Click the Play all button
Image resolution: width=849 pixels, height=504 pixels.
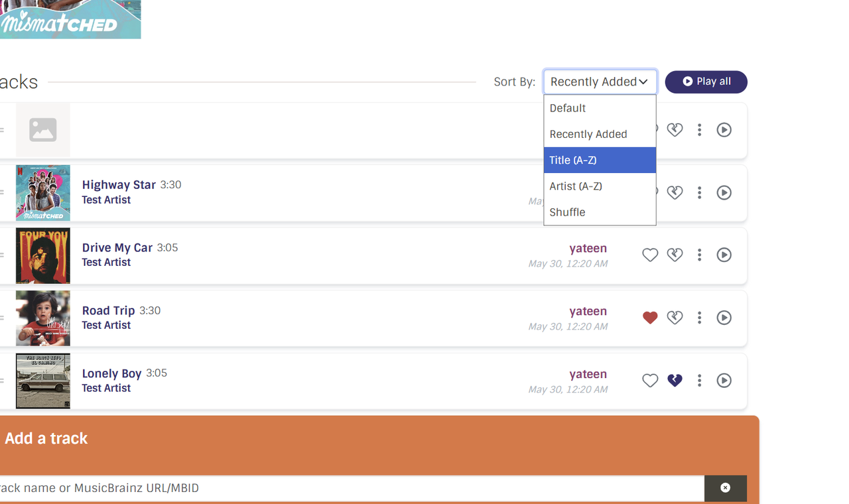[x=706, y=82]
